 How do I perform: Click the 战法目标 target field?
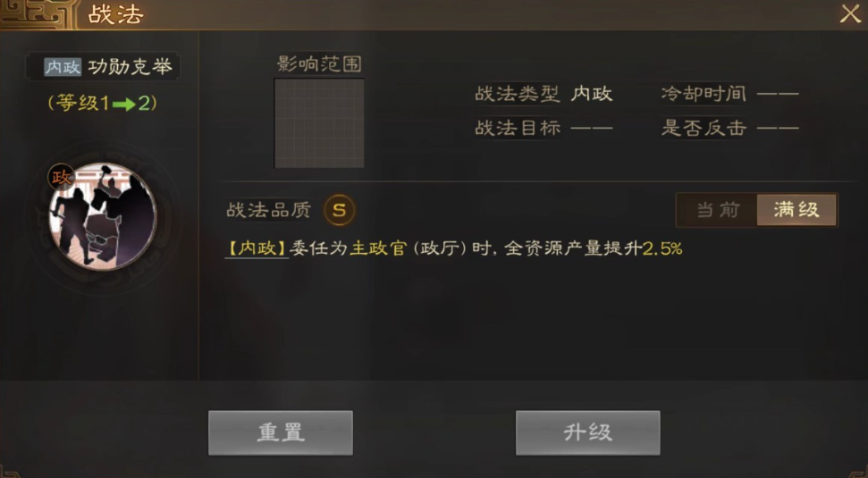point(544,129)
